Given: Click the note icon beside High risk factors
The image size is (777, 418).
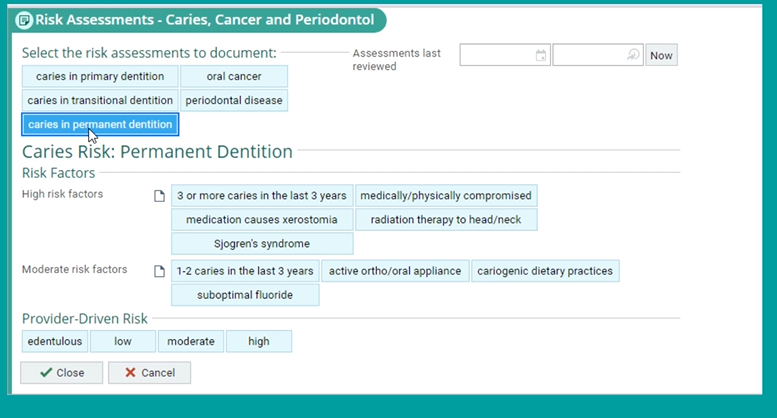Looking at the screenshot, I should [158, 195].
